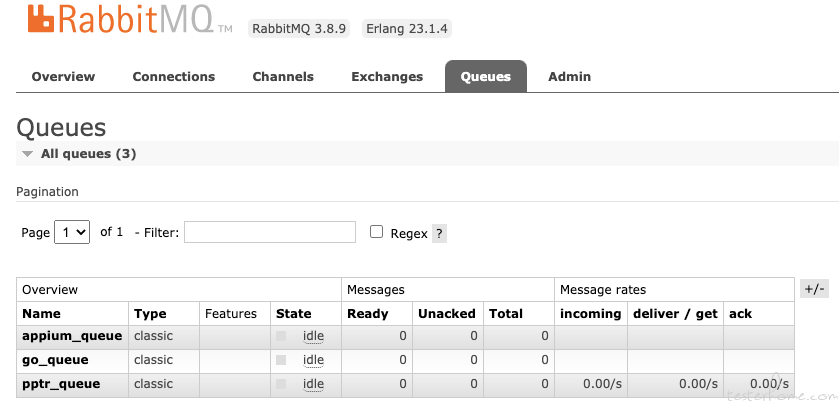Open the Channels tab
The image size is (839, 413).
[283, 77]
